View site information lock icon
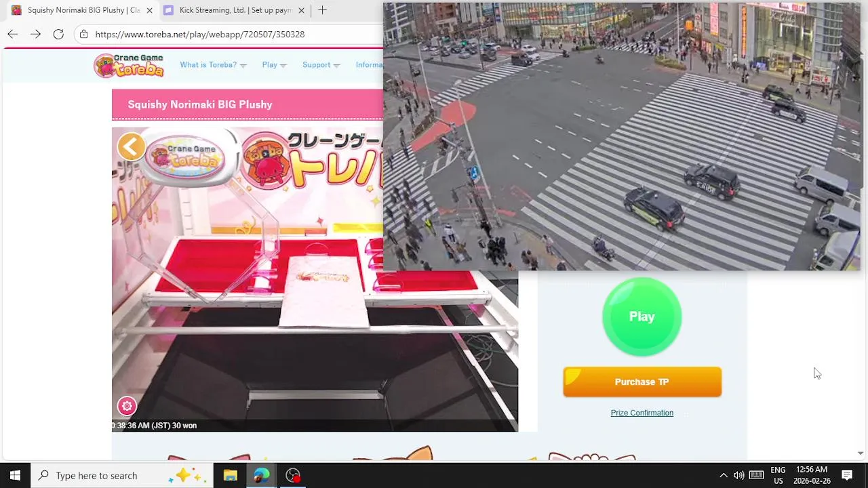868x488 pixels. coord(83,34)
